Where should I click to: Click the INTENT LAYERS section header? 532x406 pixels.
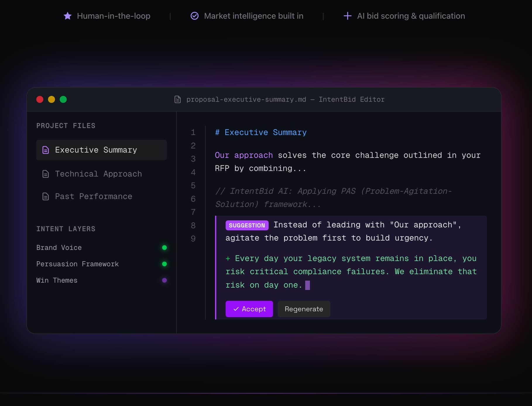pos(66,229)
